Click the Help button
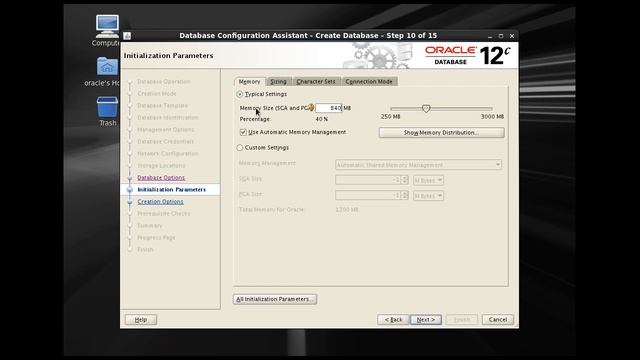Viewport: 640px width, 360px height. click(141, 320)
